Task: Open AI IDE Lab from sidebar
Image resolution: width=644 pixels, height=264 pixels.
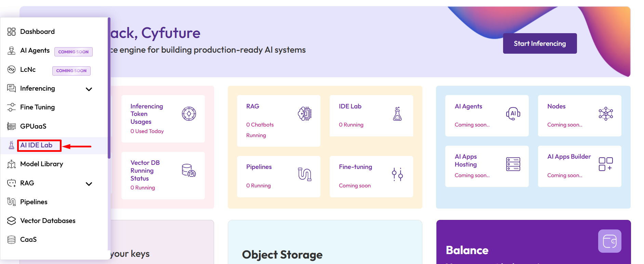Action: point(36,145)
